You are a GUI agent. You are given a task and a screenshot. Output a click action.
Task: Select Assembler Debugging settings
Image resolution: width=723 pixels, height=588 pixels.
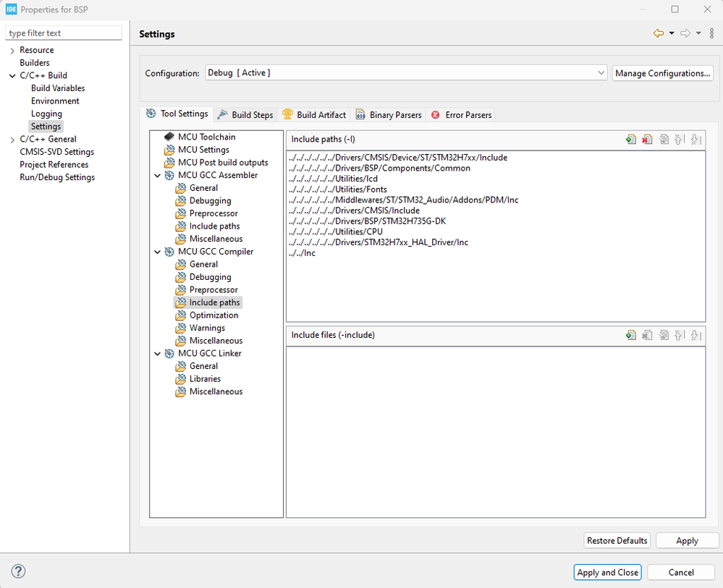pyautogui.click(x=203, y=200)
